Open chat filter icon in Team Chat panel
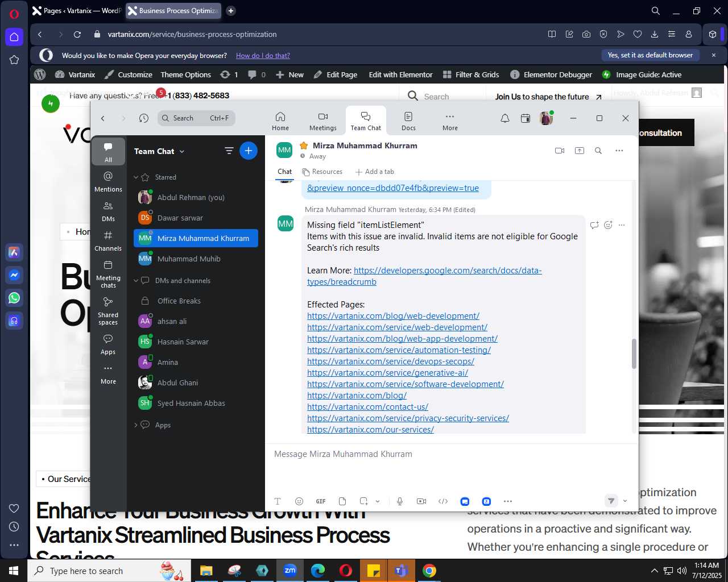Viewport: 728px width, 582px height. pyautogui.click(x=229, y=151)
